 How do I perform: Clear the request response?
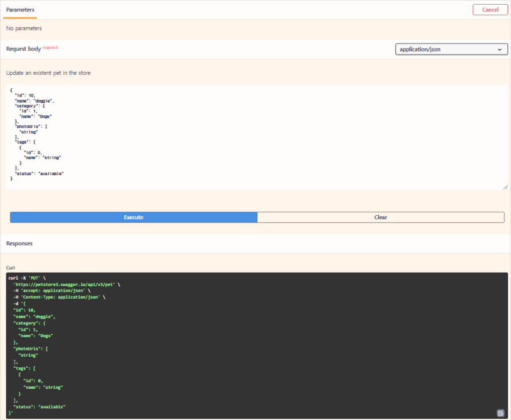pos(380,217)
